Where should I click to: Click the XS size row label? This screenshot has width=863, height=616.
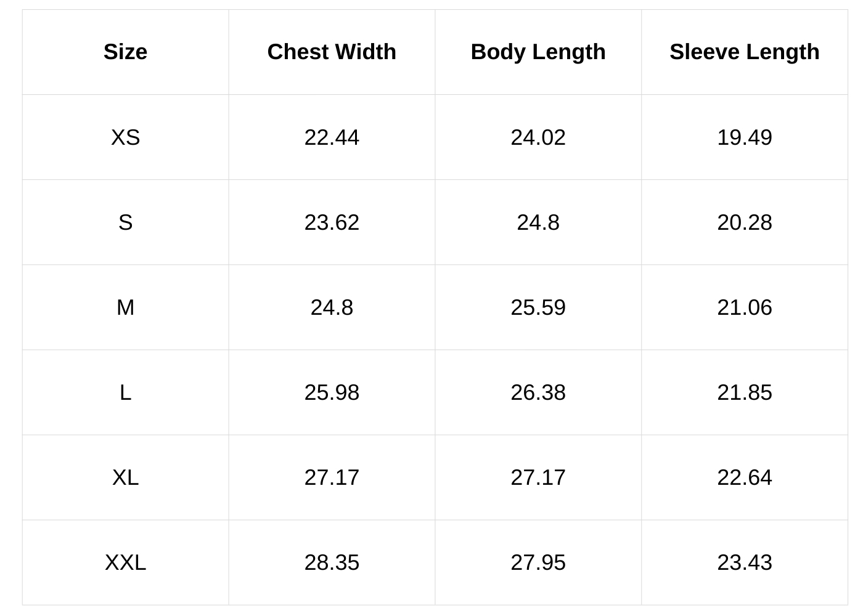point(125,137)
